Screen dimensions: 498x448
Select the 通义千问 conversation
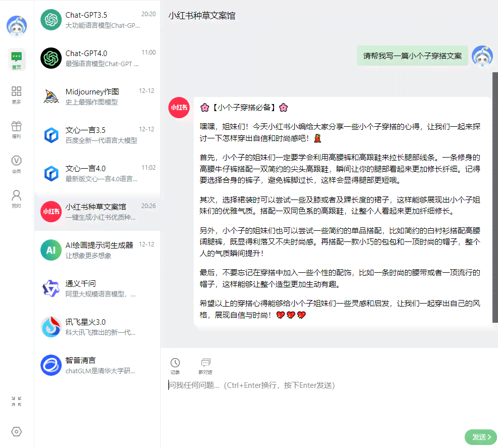click(x=97, y=288)
